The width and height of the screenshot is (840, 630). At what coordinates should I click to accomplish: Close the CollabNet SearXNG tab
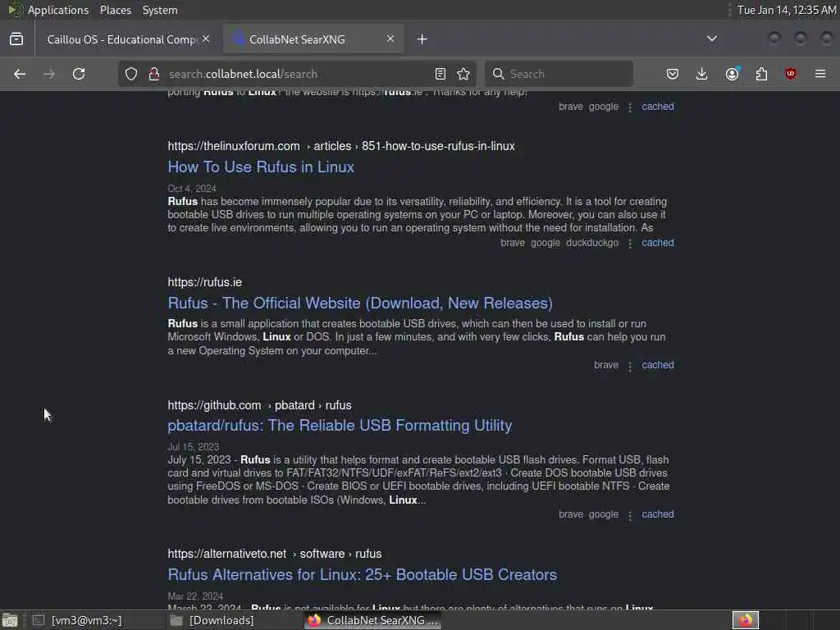coord(390,39)
